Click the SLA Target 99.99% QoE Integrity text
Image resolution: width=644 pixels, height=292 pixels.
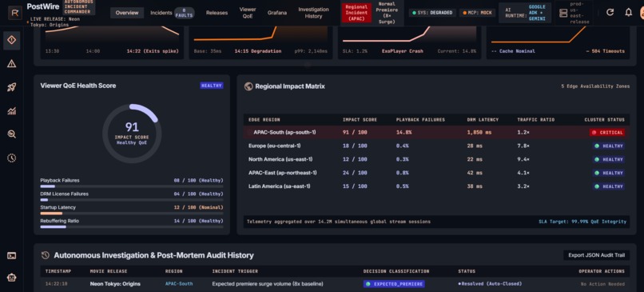(x=582, y=222)
